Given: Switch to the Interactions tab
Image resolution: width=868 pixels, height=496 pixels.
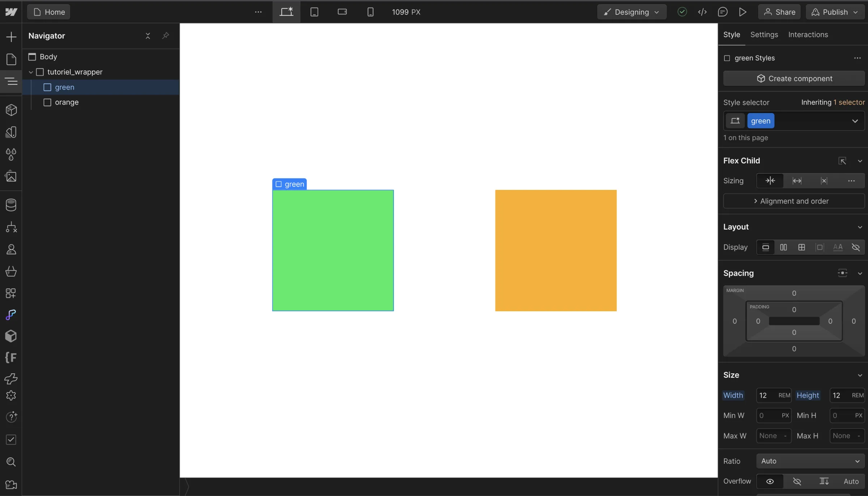Looking at the screenshot, I should [808, 34].
